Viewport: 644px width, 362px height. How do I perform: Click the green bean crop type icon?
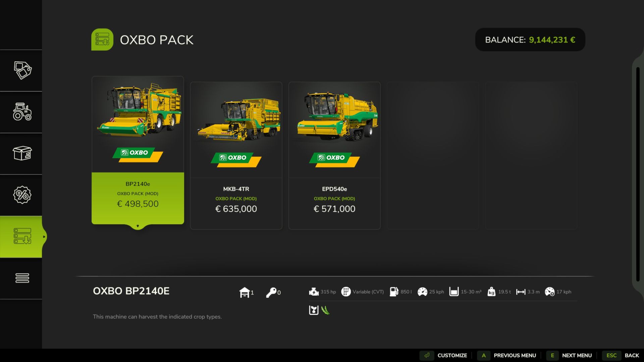tap(325, 310)
